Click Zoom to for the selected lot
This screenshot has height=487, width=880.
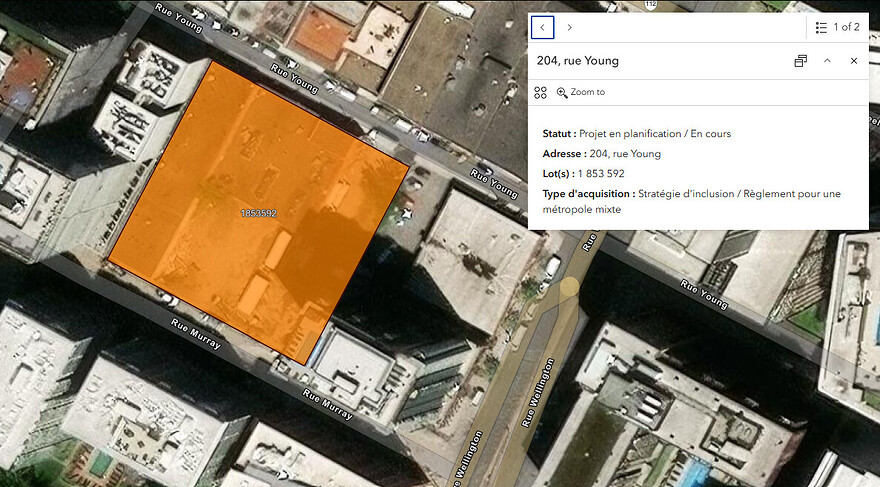tap(581, 92)
